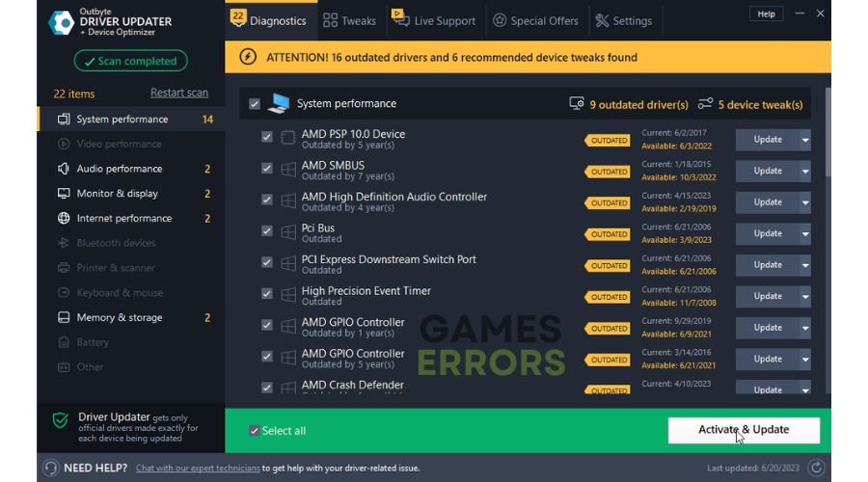Screen dimensions: 868x482
Task: Open Update dropdown for AMD GPIO Controller outdated 5 years
Action: [805, 360]
